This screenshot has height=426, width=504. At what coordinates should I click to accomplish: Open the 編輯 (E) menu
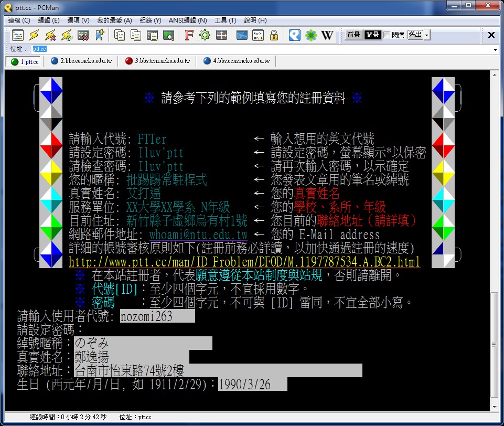pos(49,20)
